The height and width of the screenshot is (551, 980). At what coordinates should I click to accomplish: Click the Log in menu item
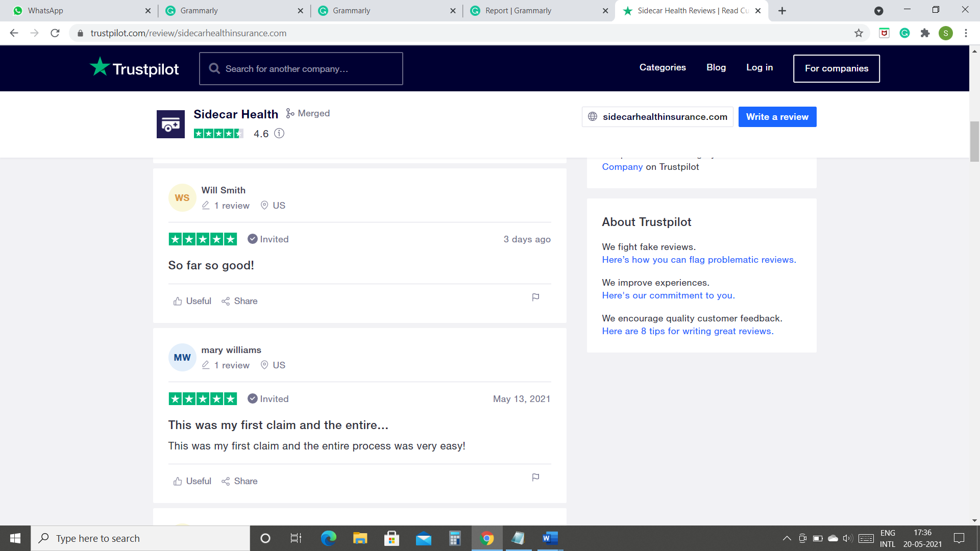pos(759,67)
